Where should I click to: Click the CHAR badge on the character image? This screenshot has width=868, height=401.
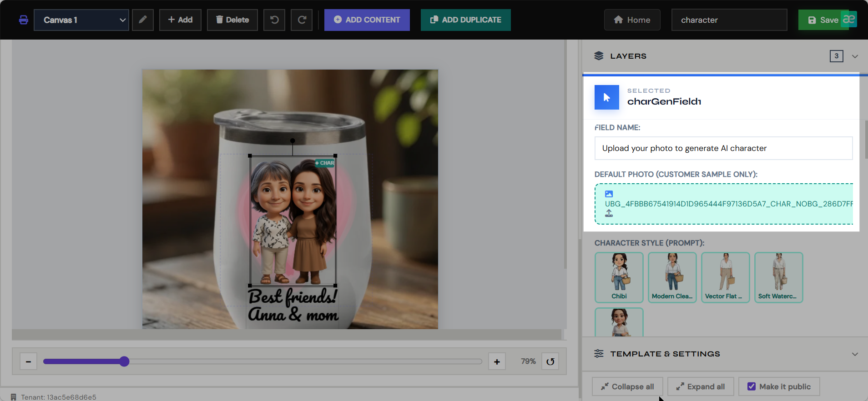click(325, 163)
